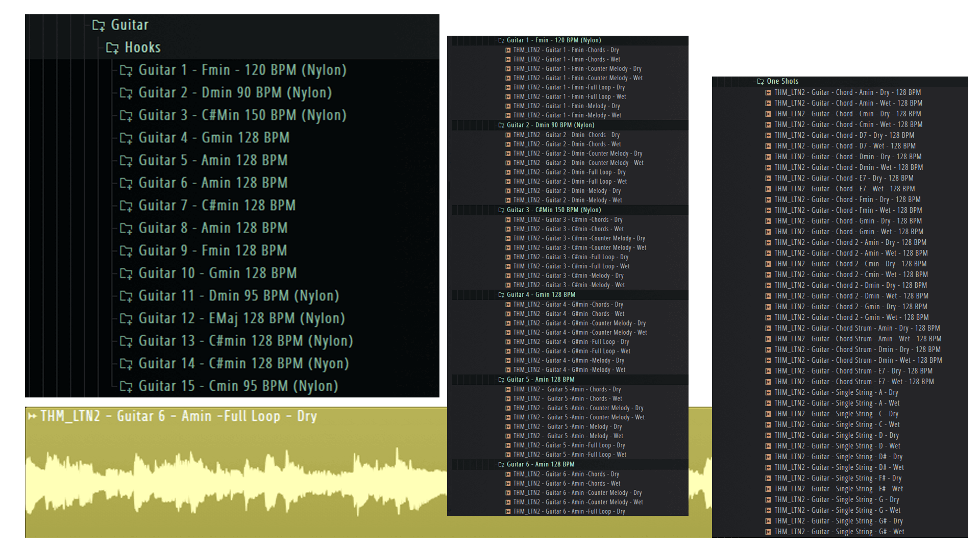Open Guitar 7 - C#min 128 BPM folder
The height and width of the screenshot is (551, 980).
[216, 206]
